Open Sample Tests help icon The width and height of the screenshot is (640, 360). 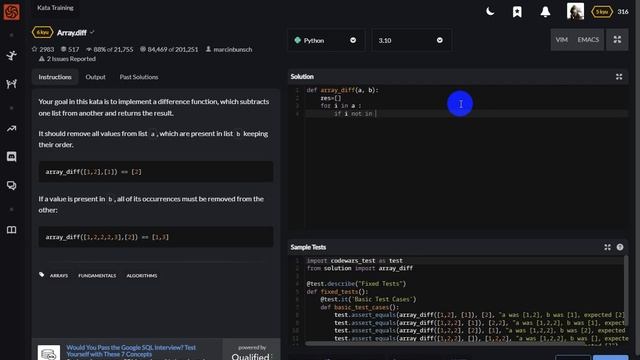pos(620,247)
